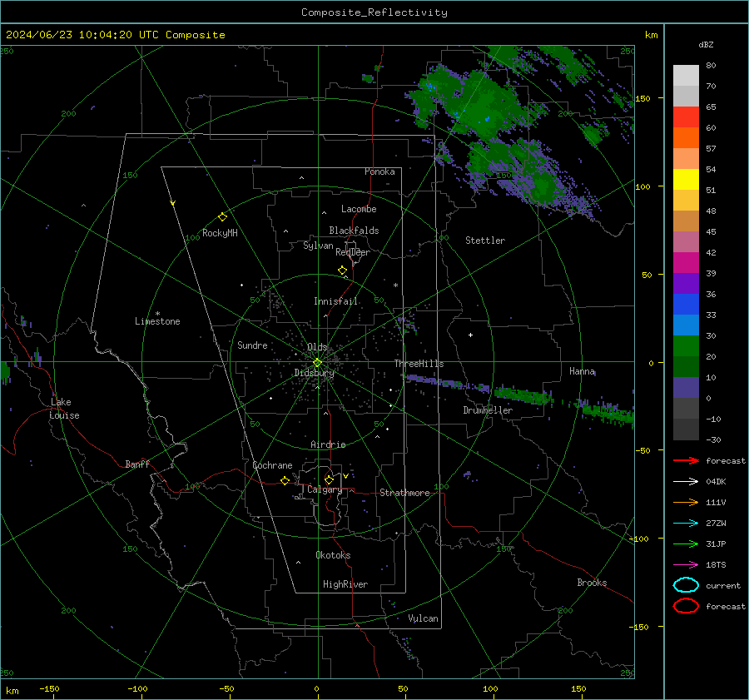Select the magenta swatch in dBZ scale

click(x=686, y=263)
